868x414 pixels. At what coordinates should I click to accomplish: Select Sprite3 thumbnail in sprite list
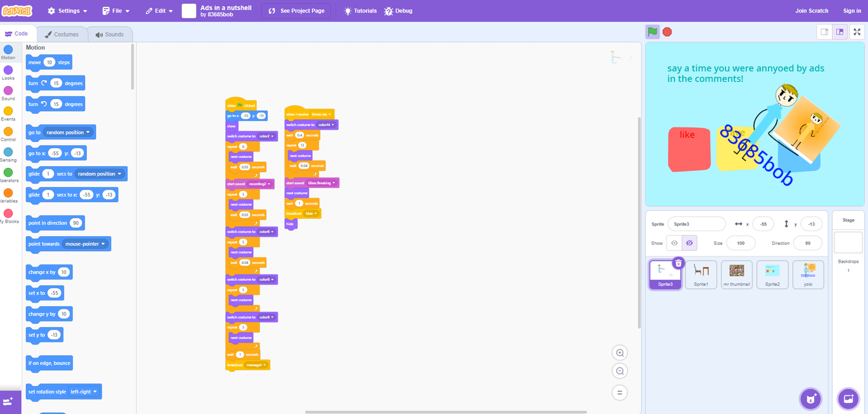[x=665, y=275]
